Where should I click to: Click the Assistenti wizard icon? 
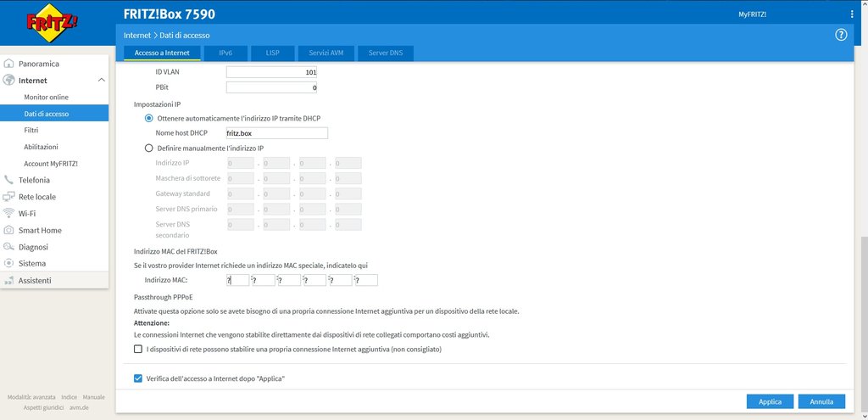[x=8, y=280]
